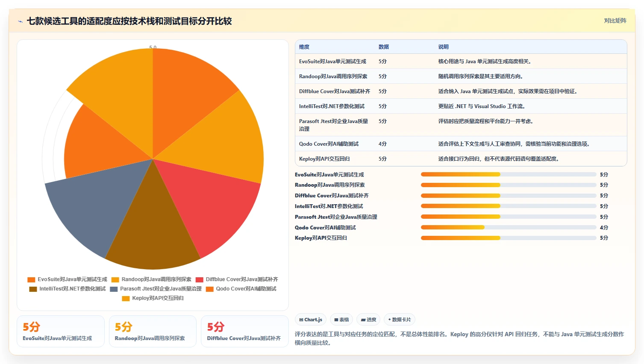Click the 4分 score in the Qodo Cover table row
Viewport: 644px width, 364px height.
pyautogui.click(x=382, y=144)
